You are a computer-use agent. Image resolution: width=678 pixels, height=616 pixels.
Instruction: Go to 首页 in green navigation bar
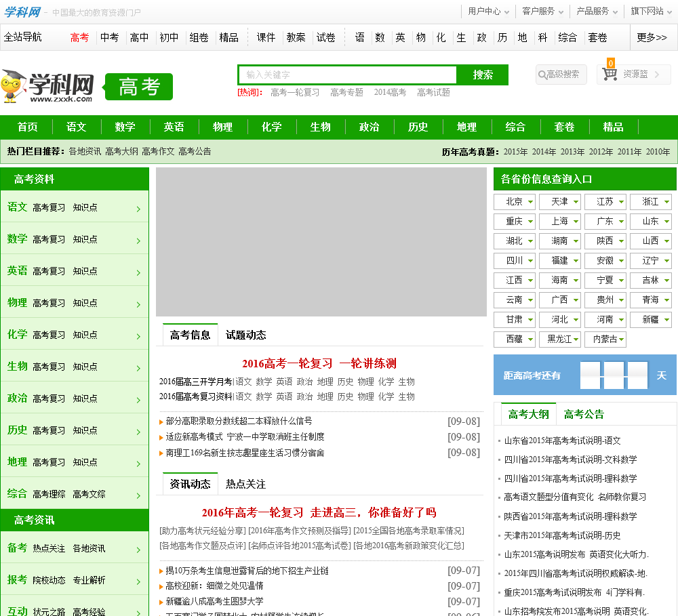(28, 127)
